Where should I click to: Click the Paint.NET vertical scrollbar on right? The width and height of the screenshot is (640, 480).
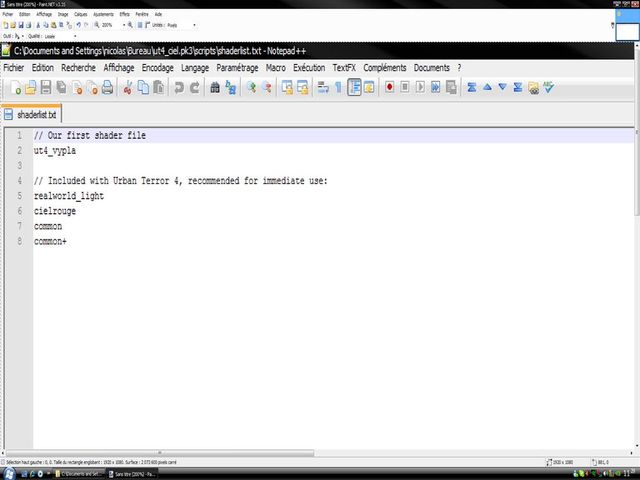pos(637,131)
